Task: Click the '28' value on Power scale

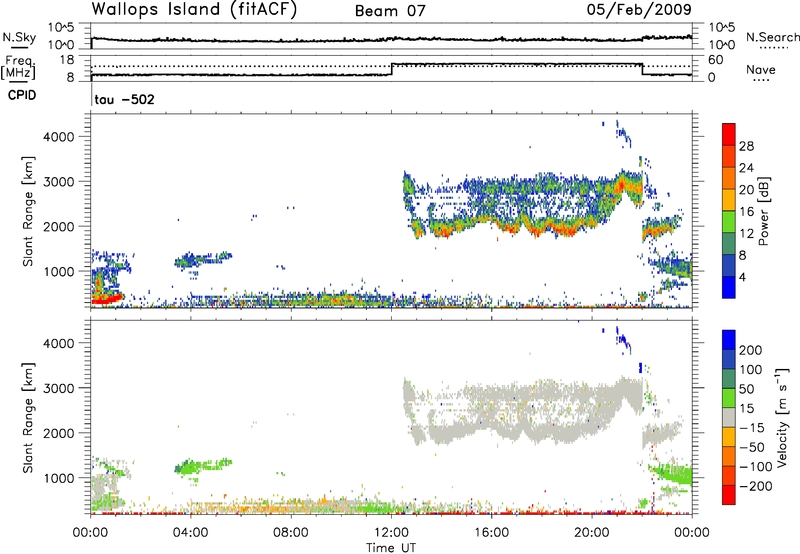Action: point(746,146)
